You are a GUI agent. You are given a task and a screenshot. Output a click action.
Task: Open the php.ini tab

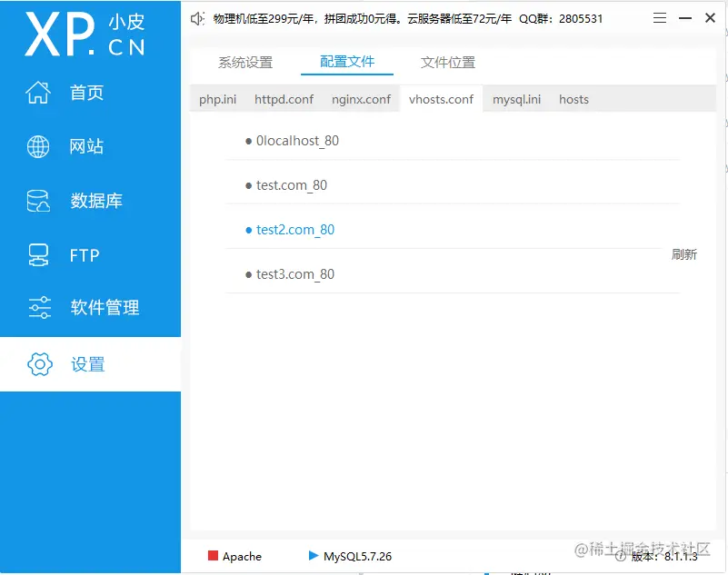point(218,99)
